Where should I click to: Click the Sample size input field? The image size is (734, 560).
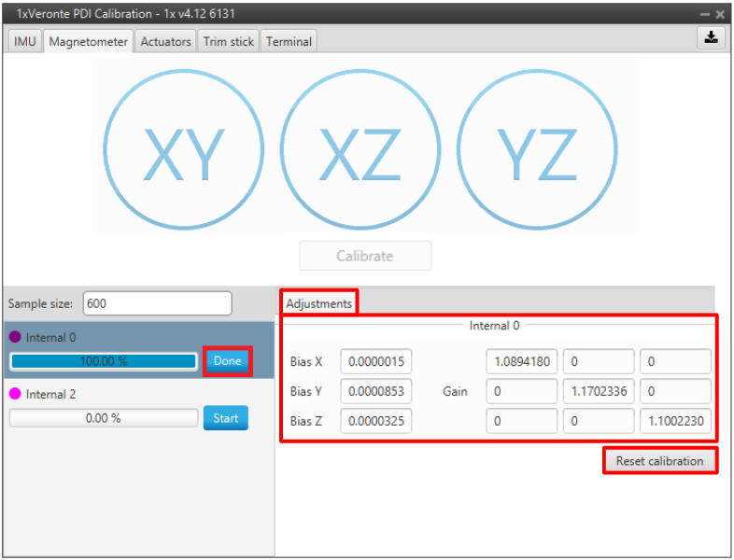point(157,303)
